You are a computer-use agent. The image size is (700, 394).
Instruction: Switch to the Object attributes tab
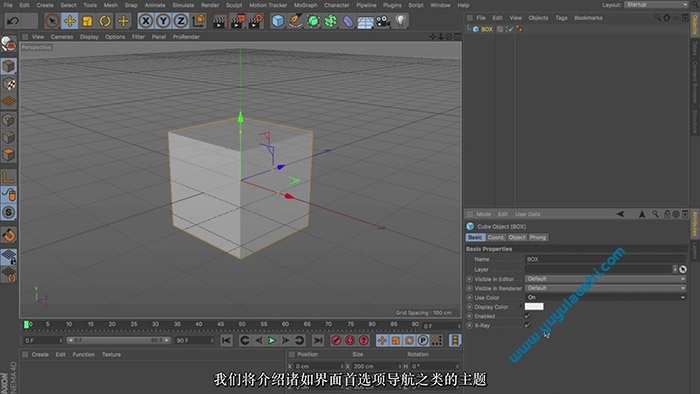(517, 237)
